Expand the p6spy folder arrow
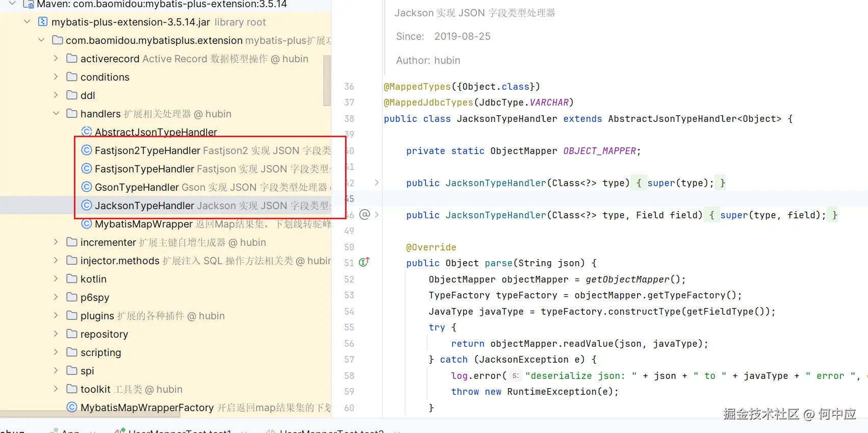 [56, 297]
